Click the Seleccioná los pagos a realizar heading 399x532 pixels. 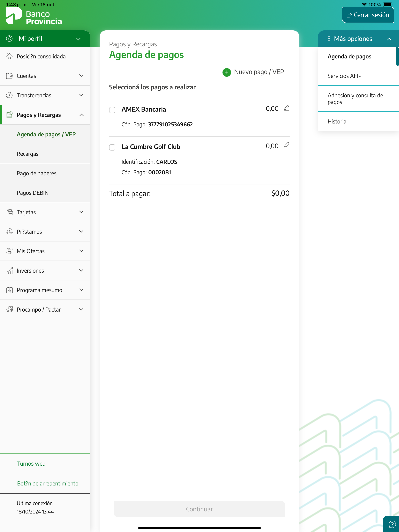tap(152, 87)
